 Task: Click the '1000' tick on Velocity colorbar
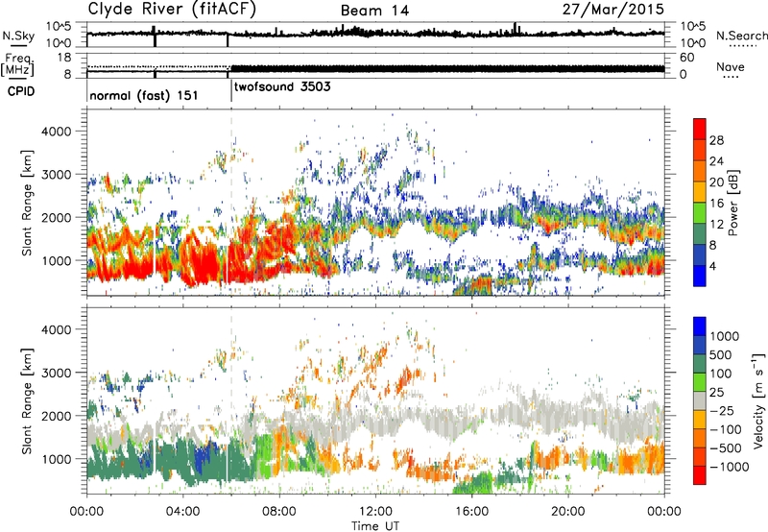coord(725,336)
